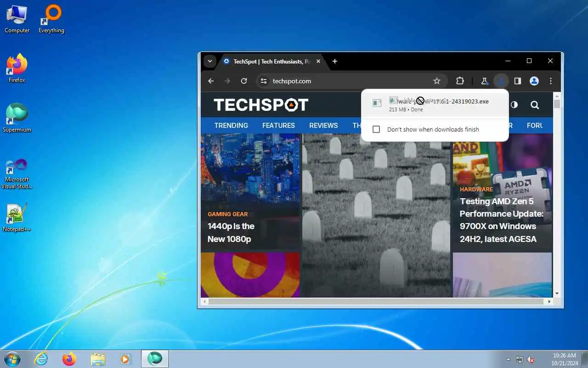
Task: Open the network tray icon
Action: (520, 359)
